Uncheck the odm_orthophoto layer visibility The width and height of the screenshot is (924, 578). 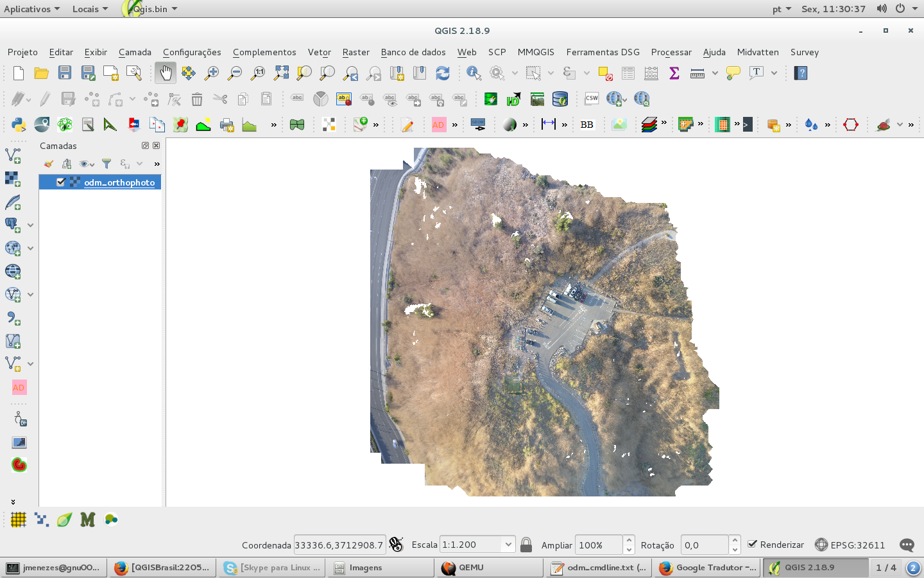[61, 182]
